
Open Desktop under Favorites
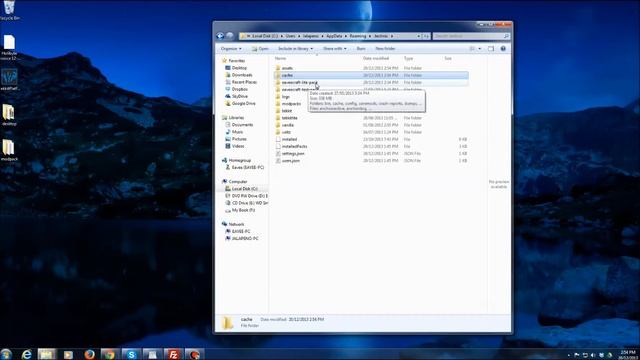(239, 68)
